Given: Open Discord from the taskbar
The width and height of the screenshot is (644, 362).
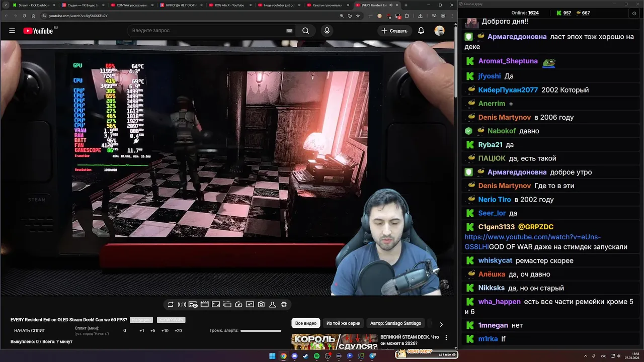Looking at the screenshot, I should tap(294, 356).
